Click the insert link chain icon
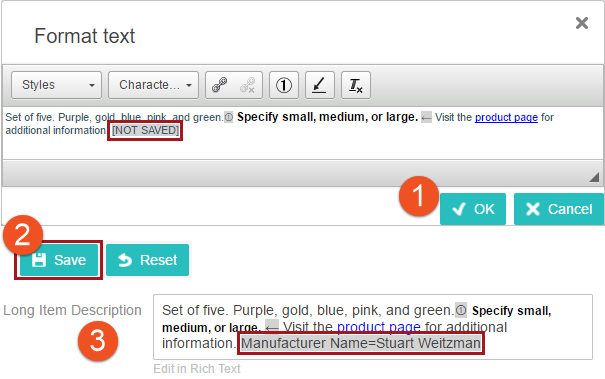 point(220,85)
